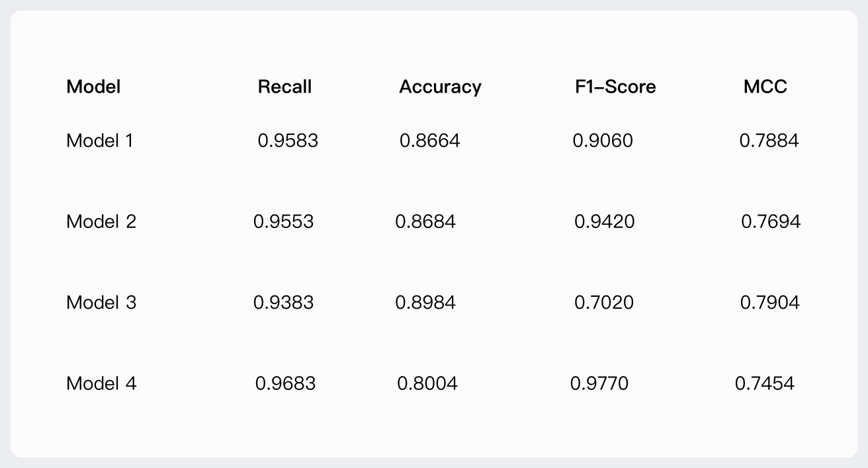This screenshot has height=468, width=868.
Task: Click the Model 4 row label
Action: pyautogui.click(x=101, y=383)
